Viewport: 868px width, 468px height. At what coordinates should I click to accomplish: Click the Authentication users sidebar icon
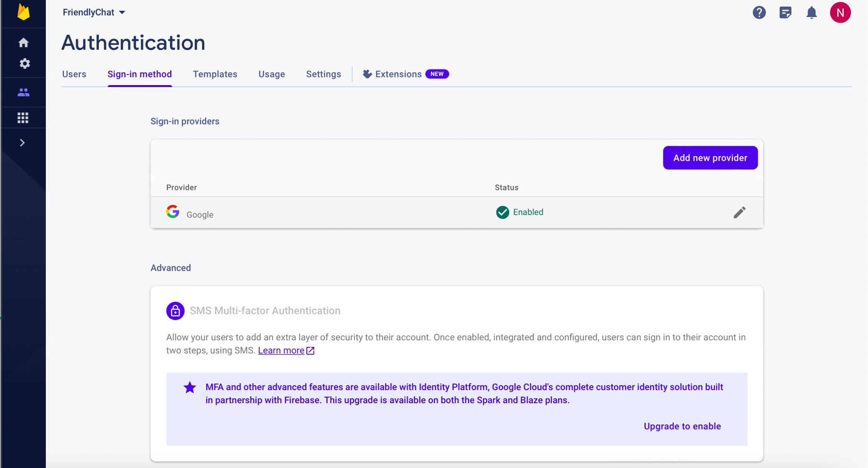coord(24,93)
